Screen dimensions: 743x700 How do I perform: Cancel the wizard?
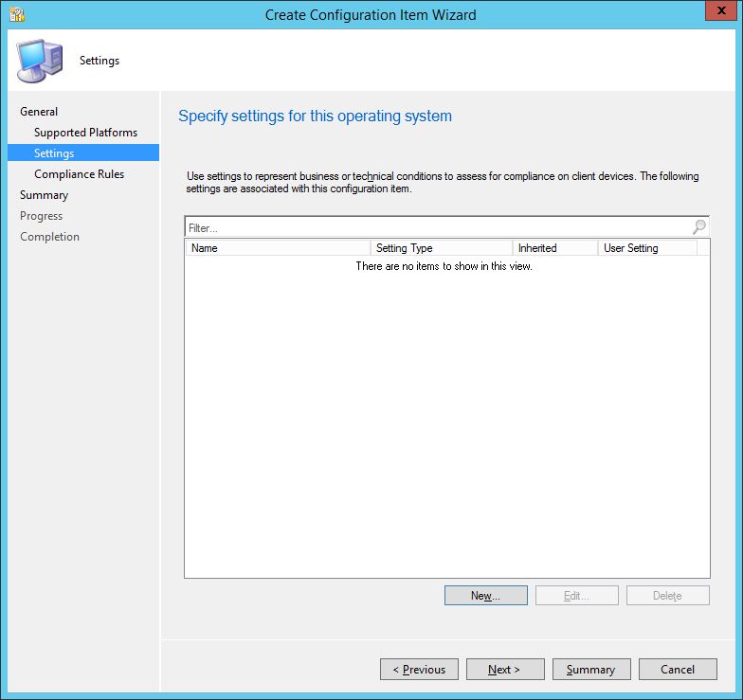[679, 669]
